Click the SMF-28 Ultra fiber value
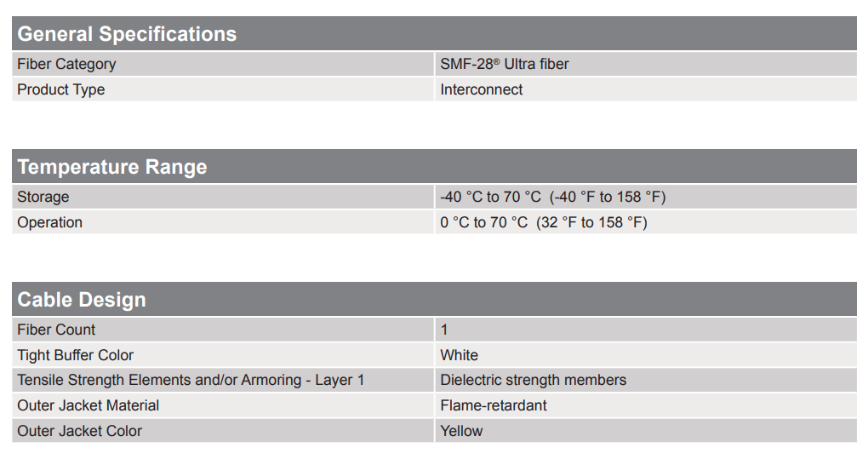Screen dimensions: 868x459 point(505,64)
